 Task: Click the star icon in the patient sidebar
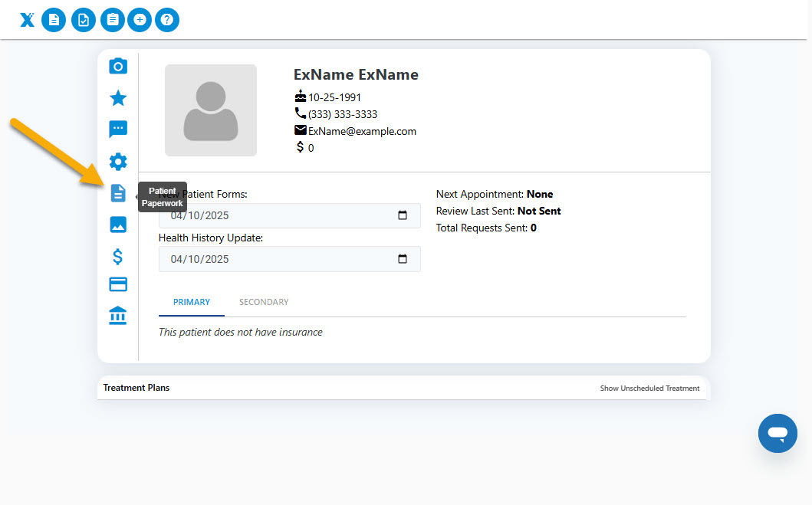(x=118, y=98)
